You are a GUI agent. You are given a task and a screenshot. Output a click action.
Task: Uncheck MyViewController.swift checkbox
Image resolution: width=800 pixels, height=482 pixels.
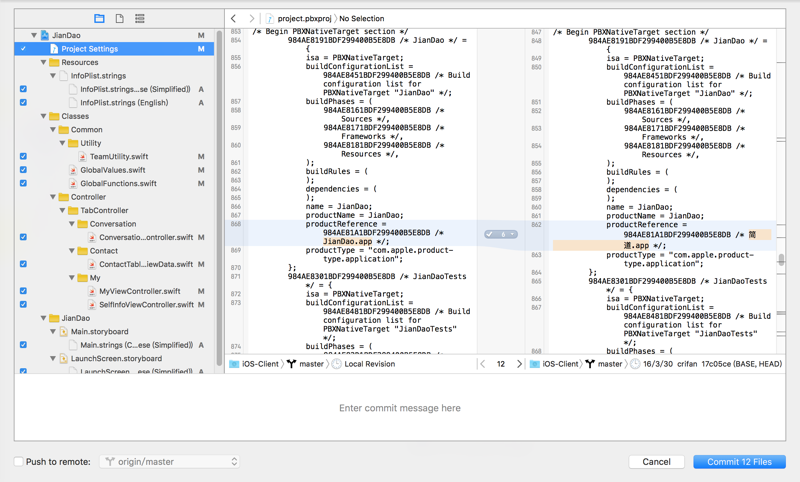pyautogui.click(x=23, y=291)
